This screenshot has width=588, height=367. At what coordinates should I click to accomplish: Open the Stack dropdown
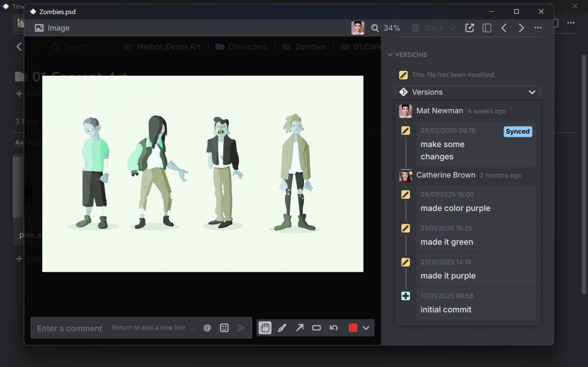[x=433, y=28]
